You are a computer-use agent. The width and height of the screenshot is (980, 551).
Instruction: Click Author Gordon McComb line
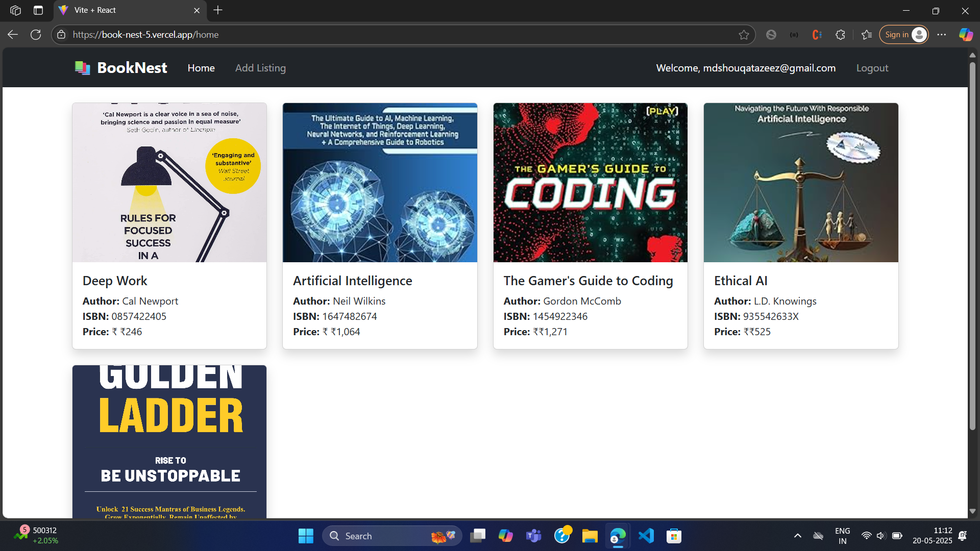(x=562, y=301)
